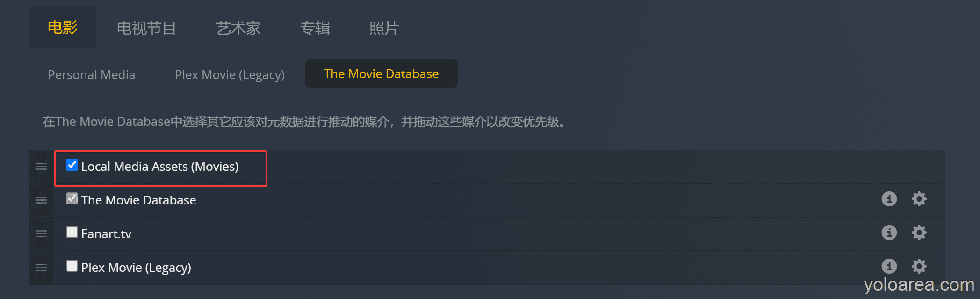The height and width of the screenshot is (299, 980).
Task: Open Plex Movie (Legacy) gear settings
Action: pos(919,266)
